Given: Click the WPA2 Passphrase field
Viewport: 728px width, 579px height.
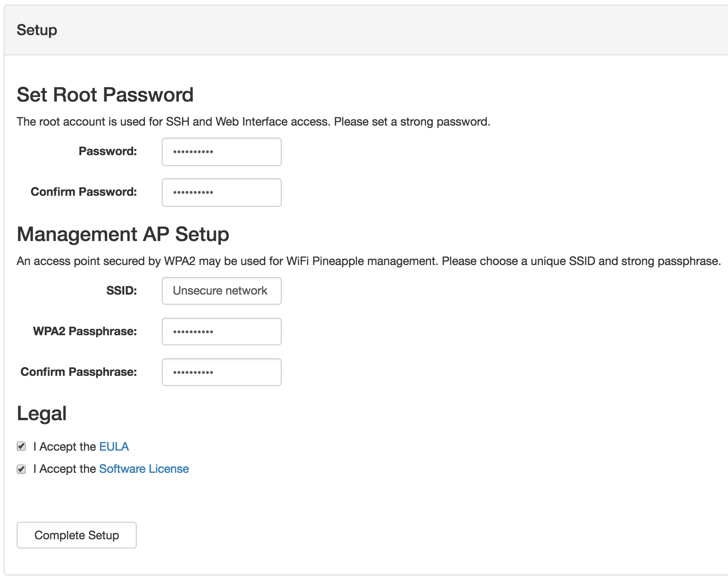Looking at the screenshot, I should [x=222, y=332].
